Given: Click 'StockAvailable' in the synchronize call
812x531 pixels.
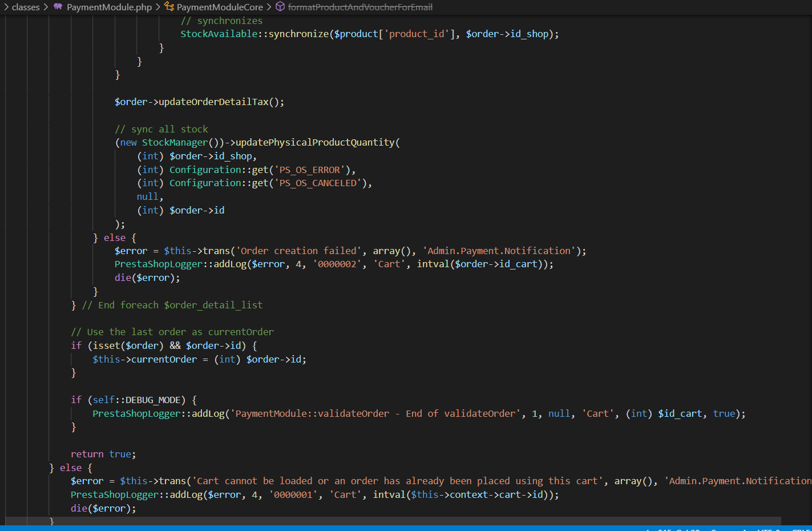Looking at the screenshot, I should tap(219, 34).
